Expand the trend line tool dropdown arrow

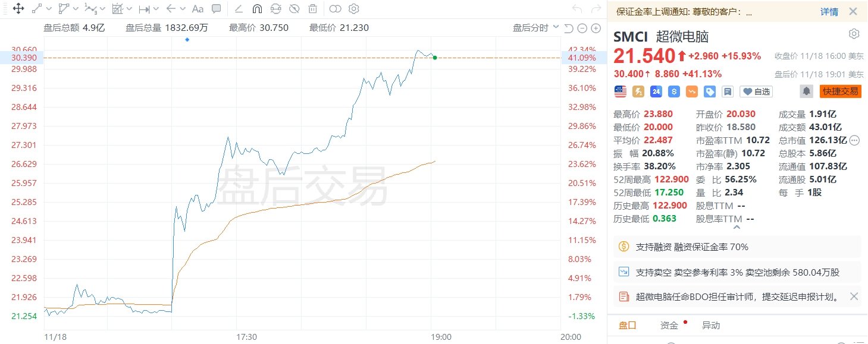(x=49, y=9)
